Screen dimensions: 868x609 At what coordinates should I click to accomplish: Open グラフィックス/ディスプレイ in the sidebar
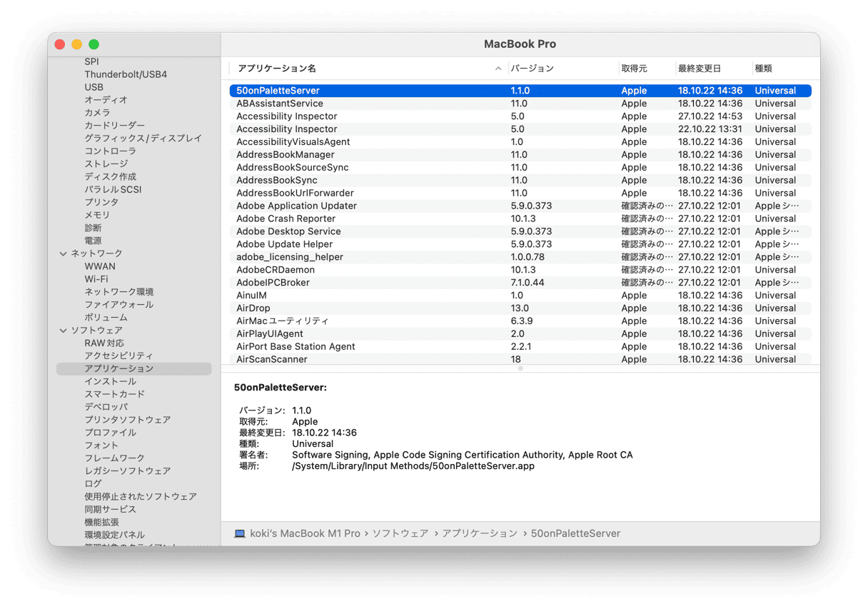(x=143, y=139)
